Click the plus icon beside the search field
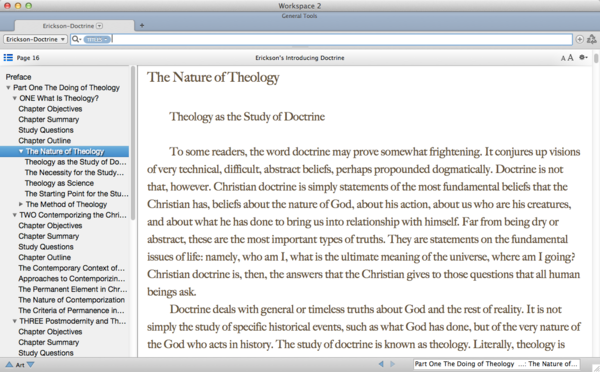Viewport: 600px width, 372px height. 579,39
